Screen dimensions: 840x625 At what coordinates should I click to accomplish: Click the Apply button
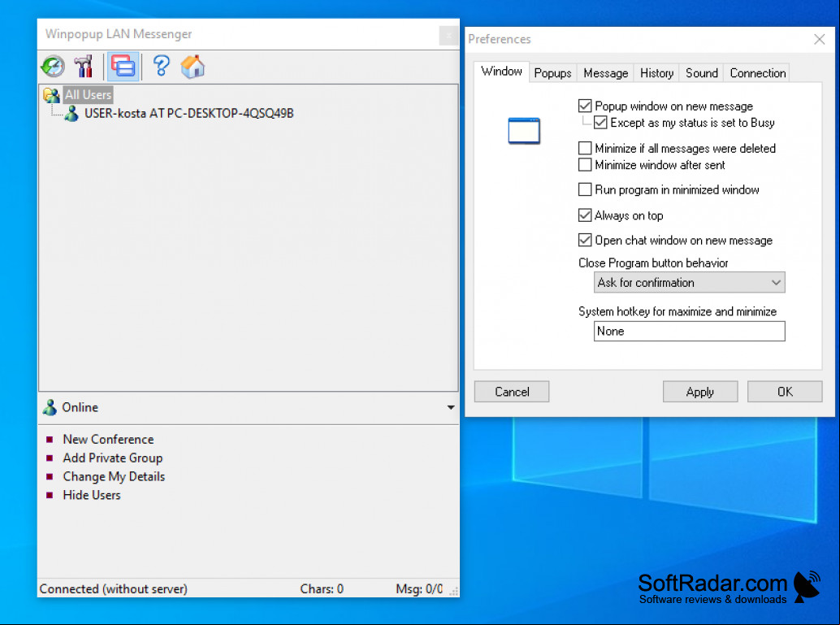tap(700, 392)
